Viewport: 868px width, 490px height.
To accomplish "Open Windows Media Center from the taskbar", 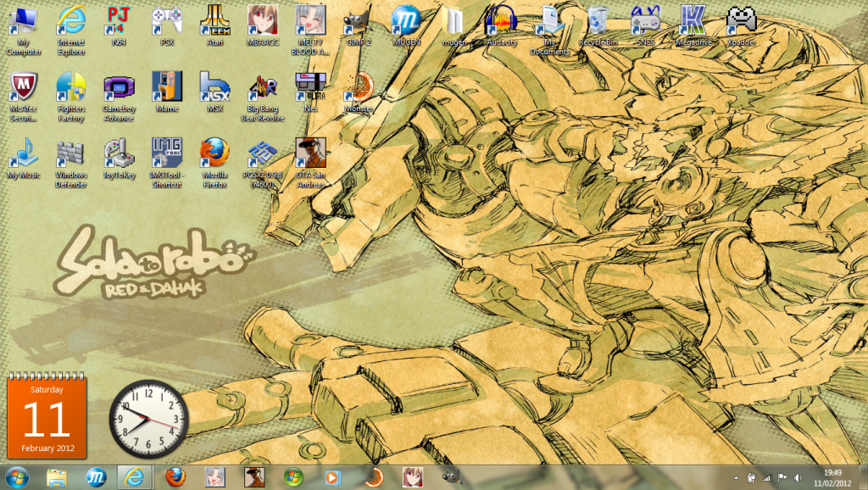I will click(294, 477).
